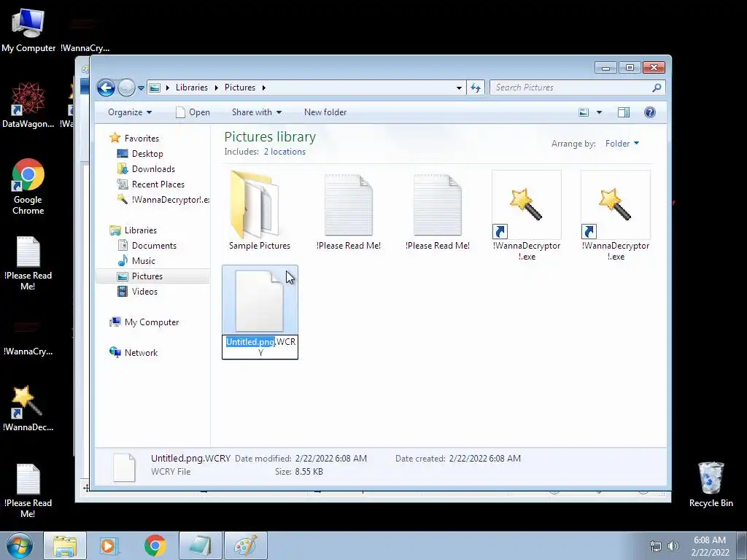747x560 pixels.
Task: Select Libraries in the navigation pane
Action: (x=141, y=230)
